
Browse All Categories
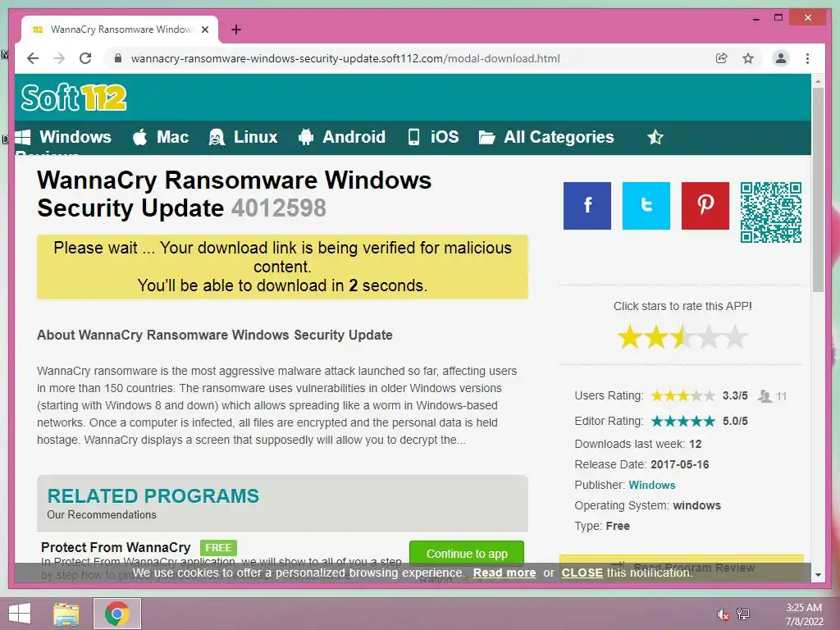[x=546, y=137]
